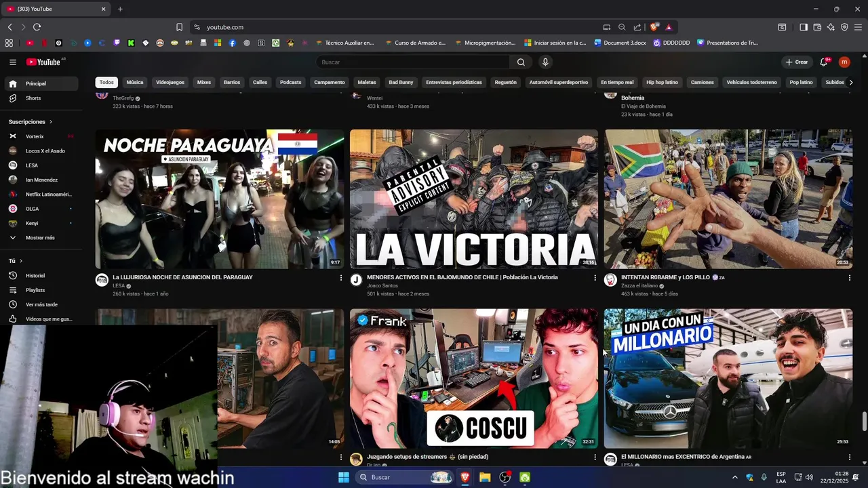Start voice search with the microphone
Screen dimensions: 868x488
(545, 62)
